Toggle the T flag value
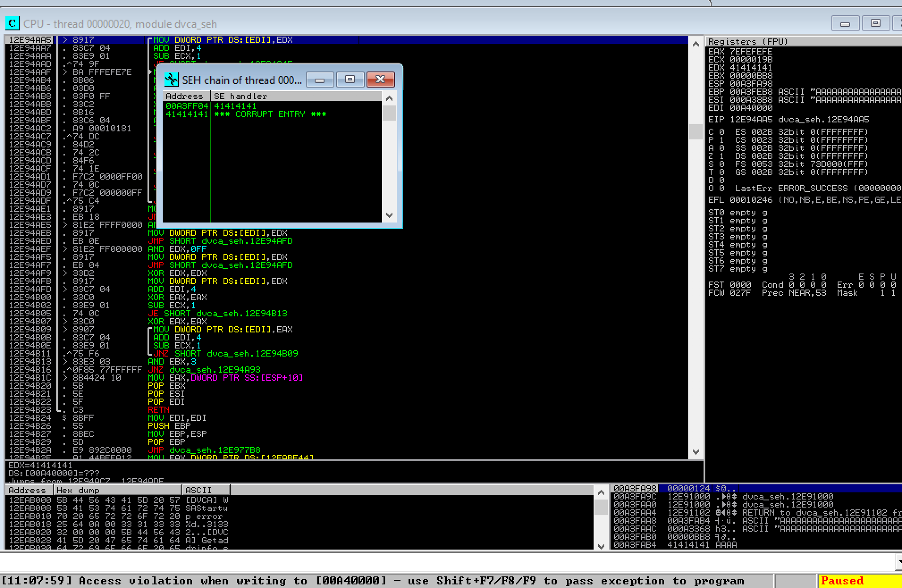Screen dimensions: 902x588 [x=722, y=172]
